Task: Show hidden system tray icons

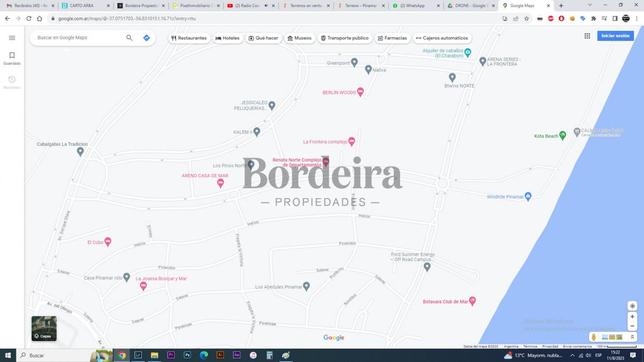Action: (x=572, y=355)
